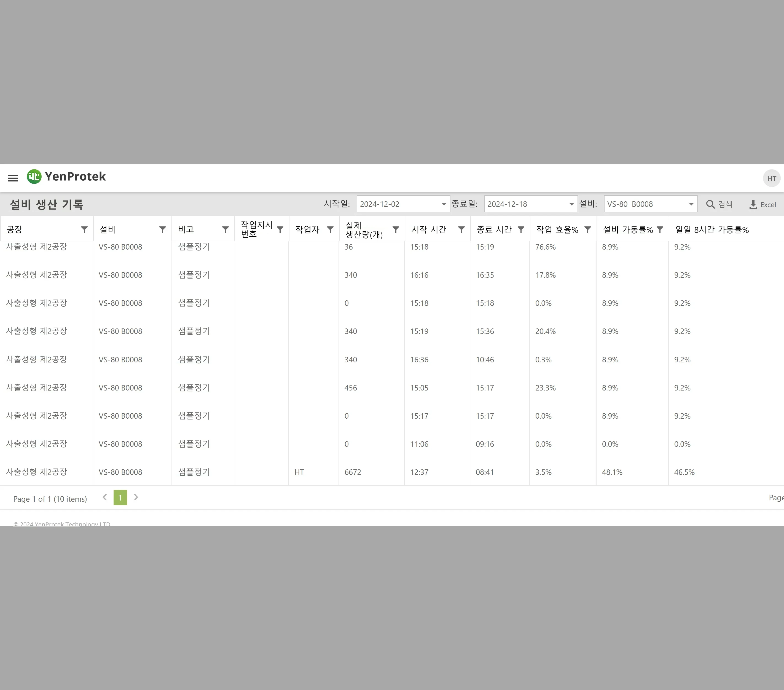
Task: Filter the 설비 가동률% column
Action: [660, 229]
